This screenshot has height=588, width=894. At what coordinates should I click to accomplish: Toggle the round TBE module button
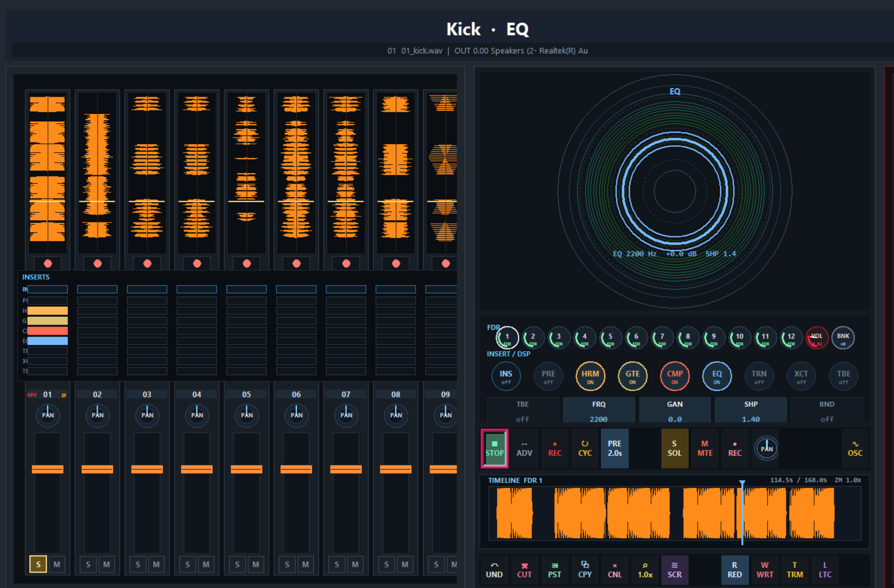[843, 376]
